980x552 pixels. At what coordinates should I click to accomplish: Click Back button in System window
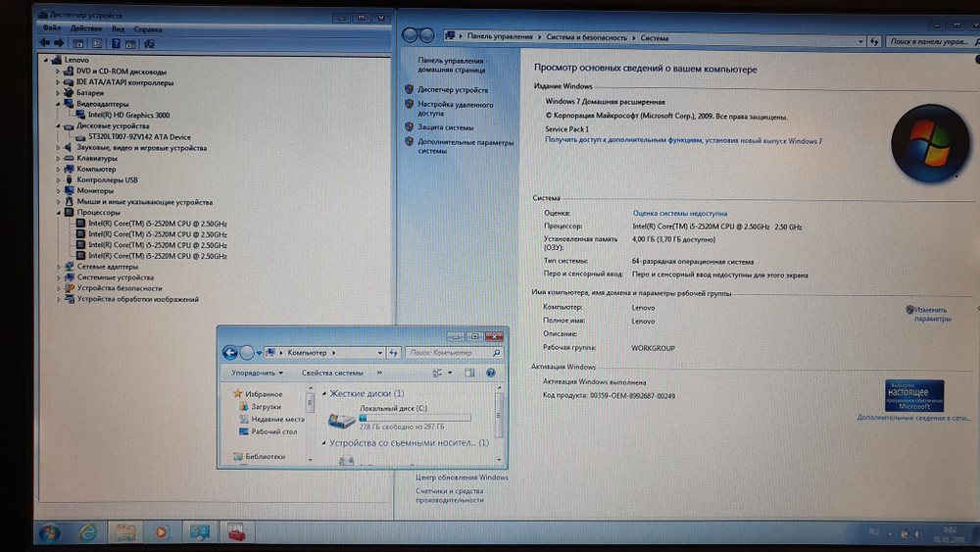coord(410,35)
